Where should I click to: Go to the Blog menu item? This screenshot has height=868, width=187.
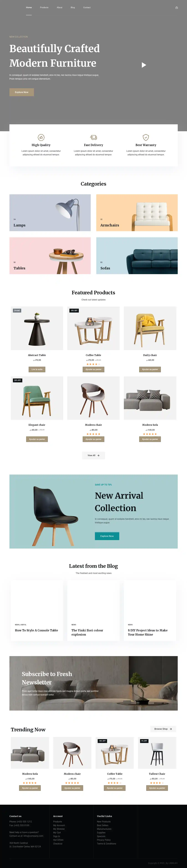[x=73, y=7]
